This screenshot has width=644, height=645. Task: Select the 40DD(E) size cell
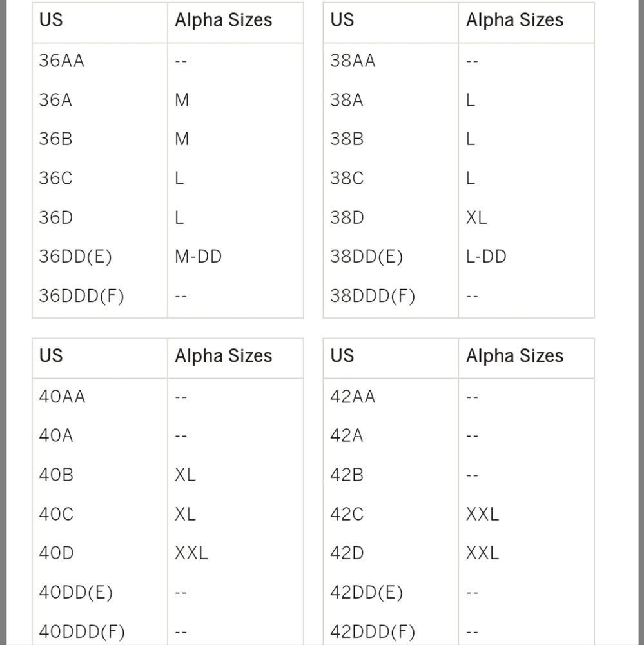pyautogui.click(x=75, y=592)
